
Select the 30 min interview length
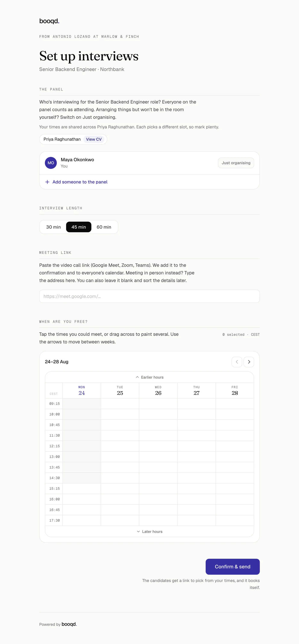[54, 227]
